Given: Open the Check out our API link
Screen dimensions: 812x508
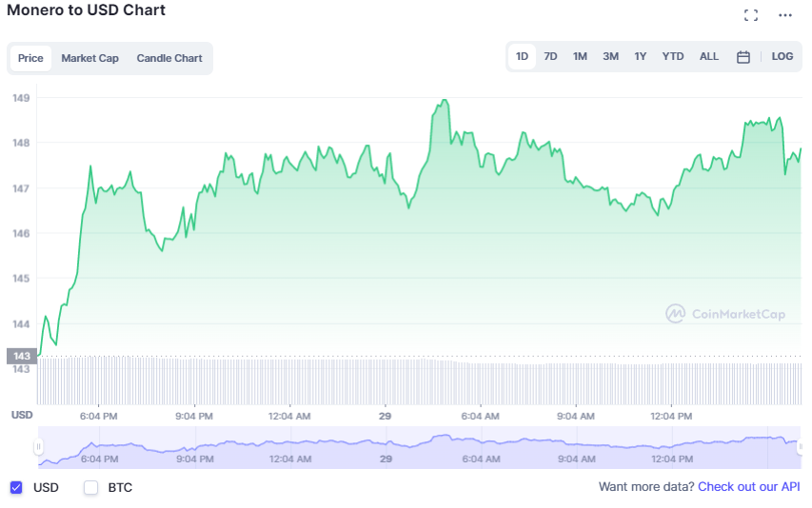Looking at the screenshot, I should tap(749, 487).
